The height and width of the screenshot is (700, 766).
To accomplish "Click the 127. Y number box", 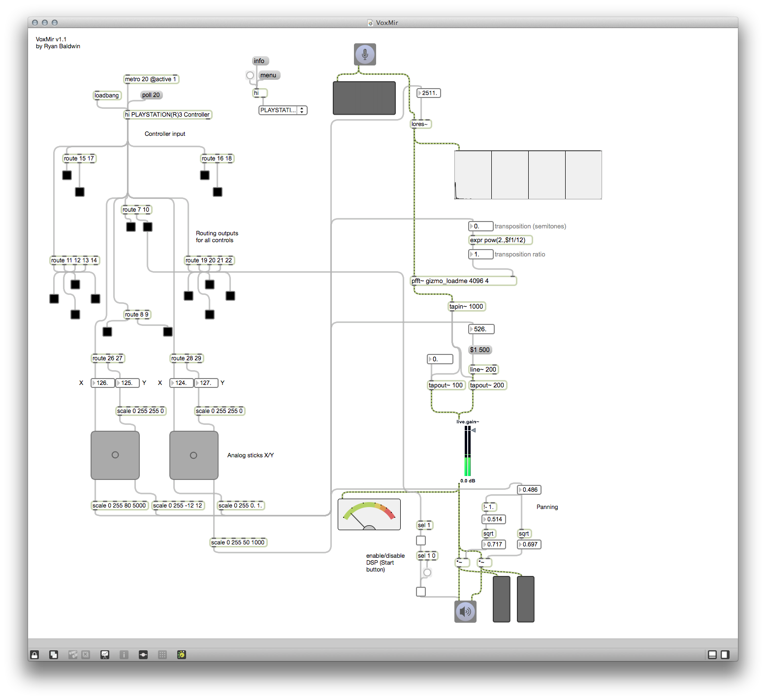I will [206, 383].
